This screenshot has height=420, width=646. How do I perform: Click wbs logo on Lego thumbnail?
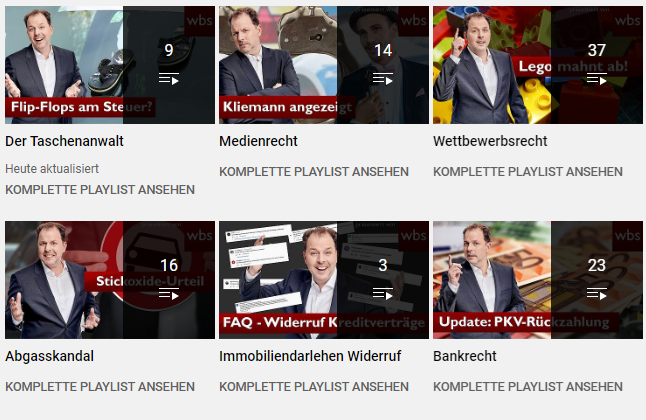pos(627,21)
